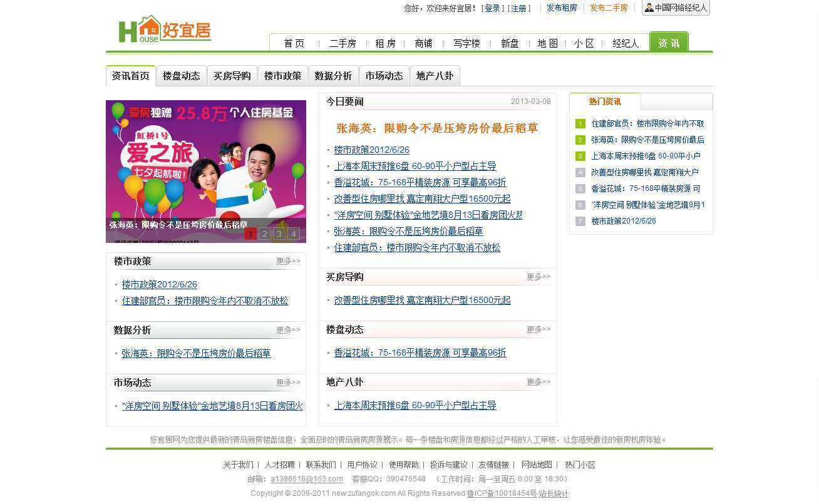Open 写字楼 in the main navigation
The width and height of the screenshot is (819, 504).
(x=466, y=43)
